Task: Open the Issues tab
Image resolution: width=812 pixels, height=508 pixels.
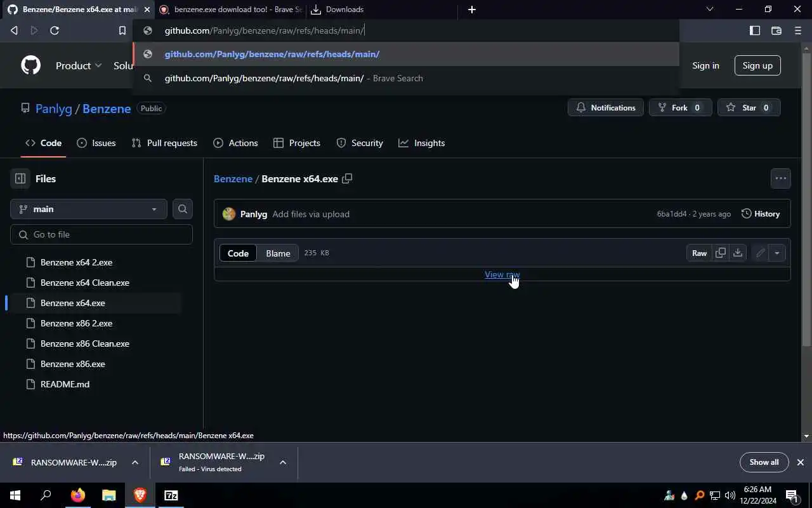Action: [x=96, y=143]
